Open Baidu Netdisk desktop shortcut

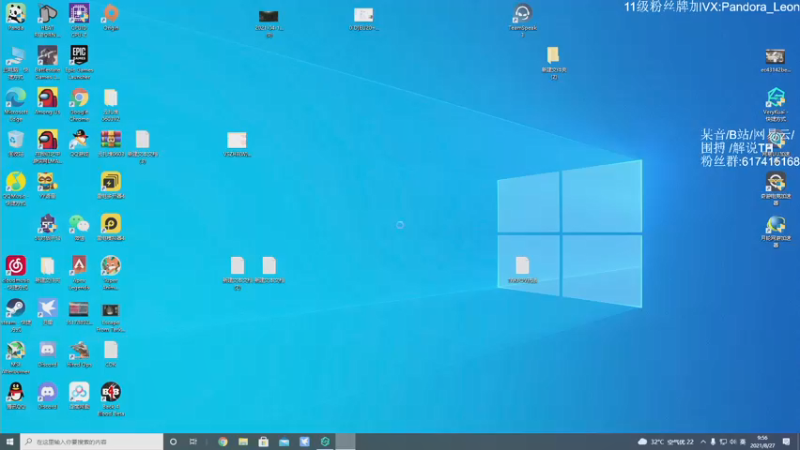pos(79,395)
